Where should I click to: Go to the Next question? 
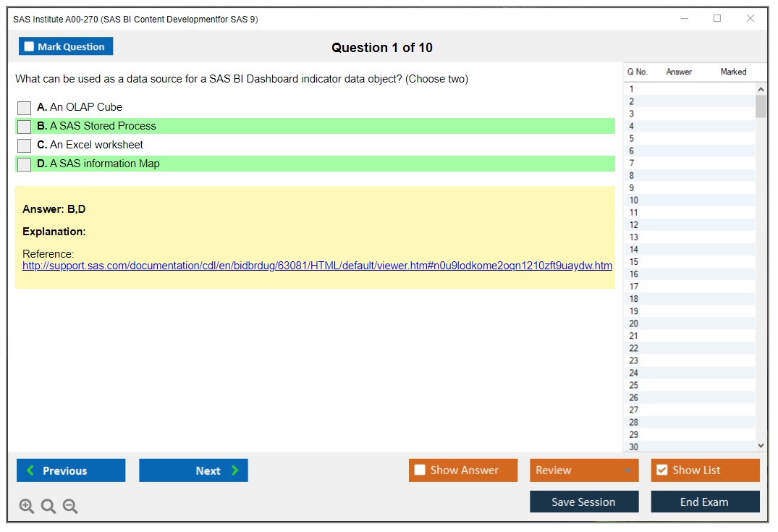(193, 470)
